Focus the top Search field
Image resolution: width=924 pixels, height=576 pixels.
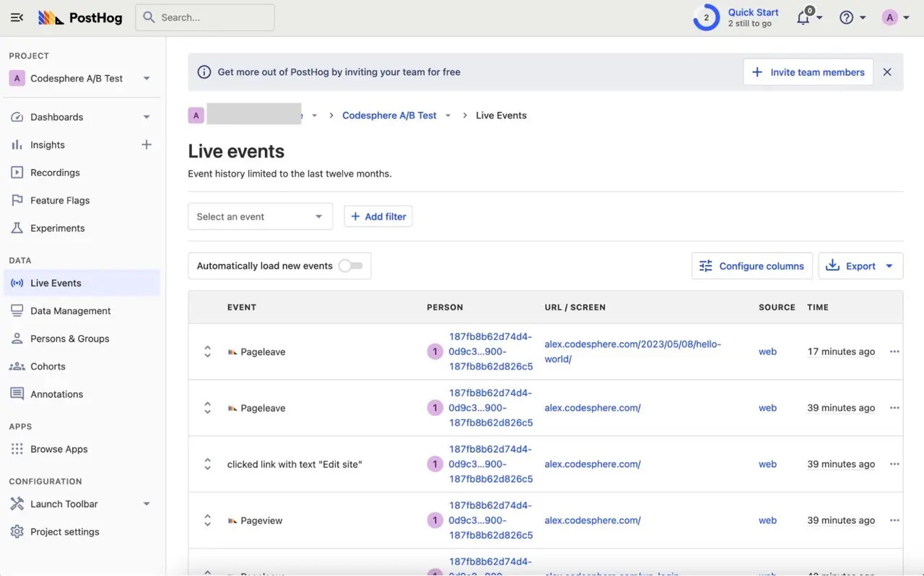click(205, 17)
